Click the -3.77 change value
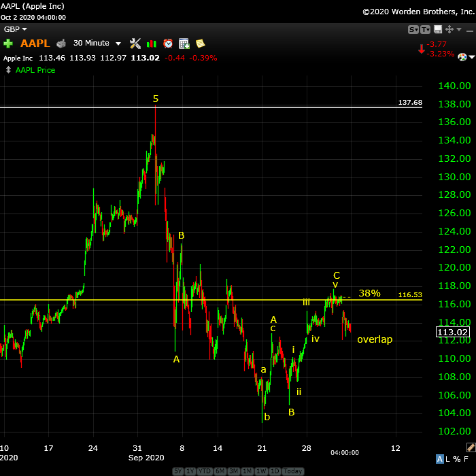The height and width of the screenshot is (476, 476). coord(437,44)
